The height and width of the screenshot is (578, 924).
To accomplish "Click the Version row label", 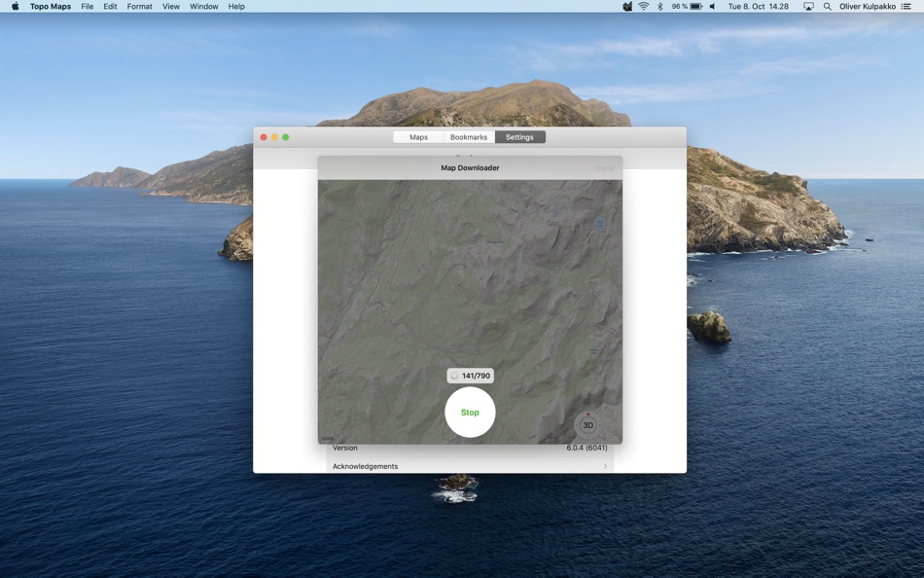I will [344, 448].
